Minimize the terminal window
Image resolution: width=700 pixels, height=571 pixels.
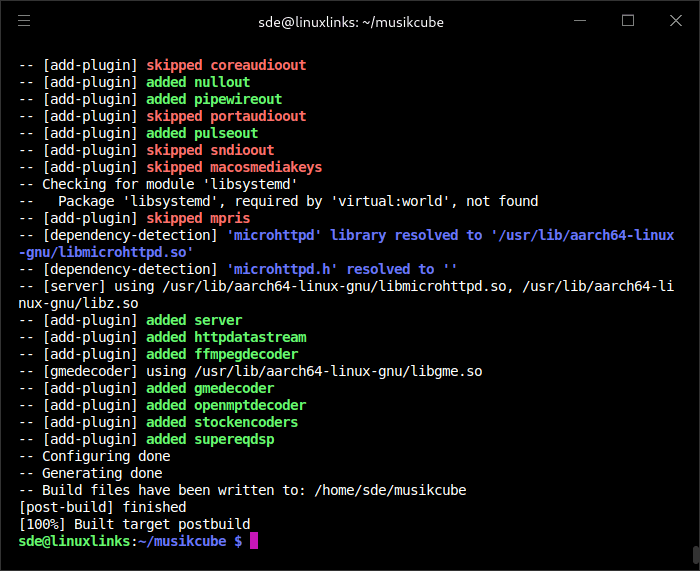click(x=580, y=21)
